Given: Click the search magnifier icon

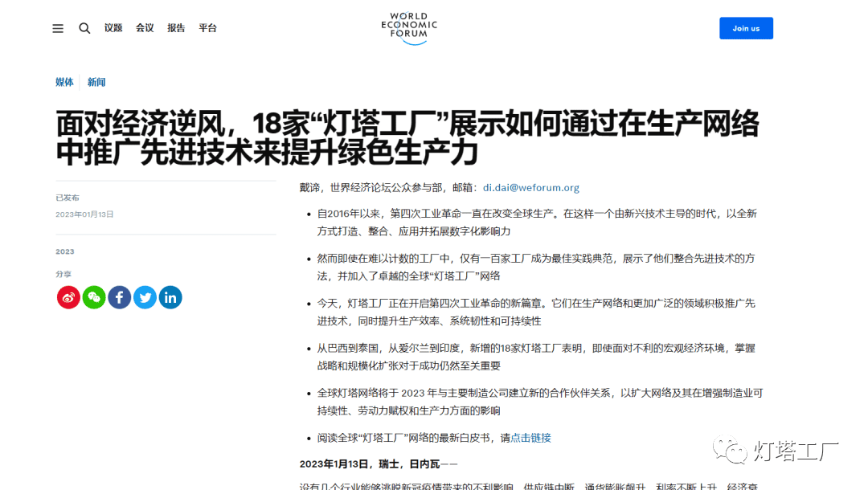Looking at the screenshot, I should [x=84, y=28].
